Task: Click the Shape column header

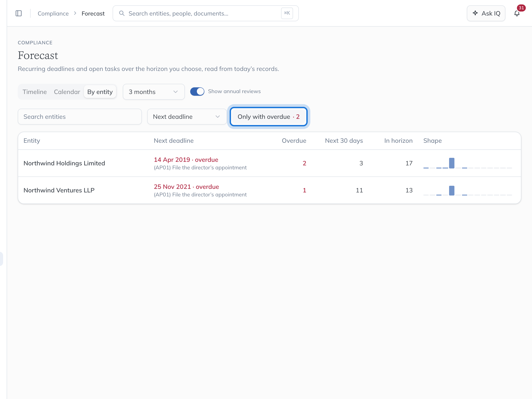Action: 432,141
